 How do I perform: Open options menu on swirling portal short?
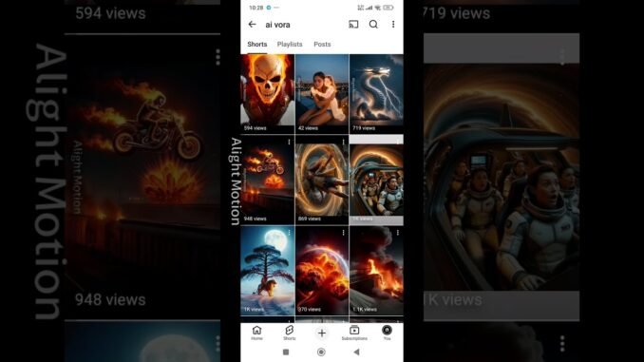point(343,142)
